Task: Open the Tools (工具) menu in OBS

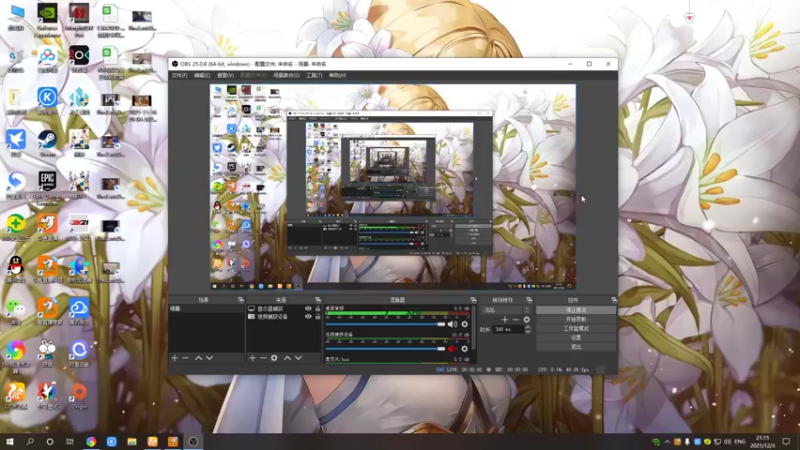Action: (x=314, y=75)
